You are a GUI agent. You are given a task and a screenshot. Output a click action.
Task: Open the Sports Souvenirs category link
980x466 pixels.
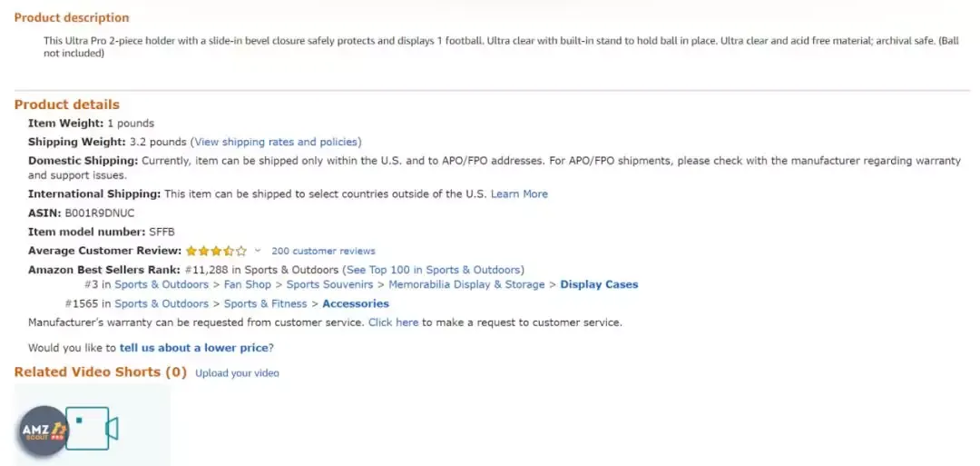[329, 284]
